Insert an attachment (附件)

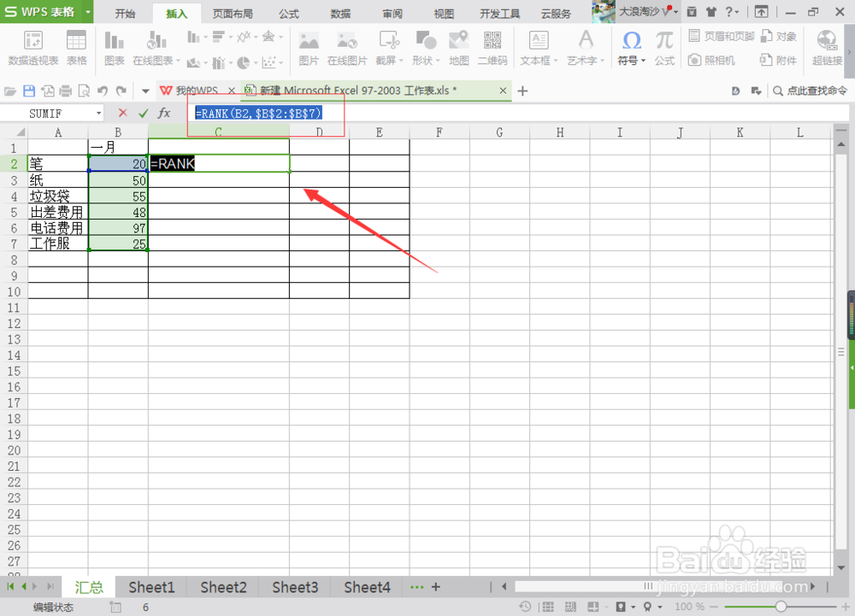[x=778, y=60]
